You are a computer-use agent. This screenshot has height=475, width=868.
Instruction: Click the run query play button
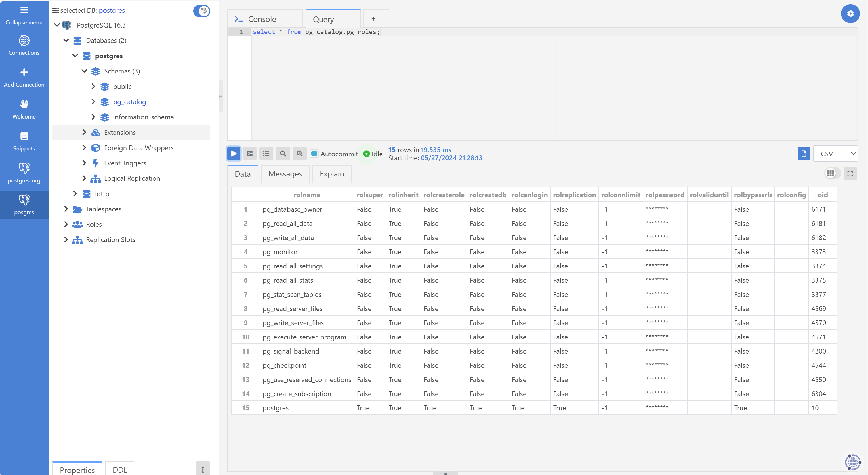[233, 153]
